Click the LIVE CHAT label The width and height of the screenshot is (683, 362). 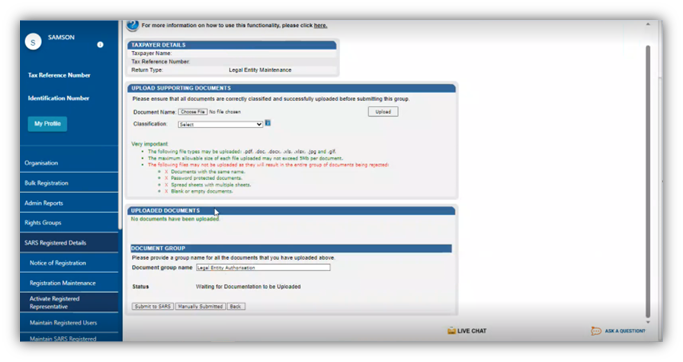(472, 331)
